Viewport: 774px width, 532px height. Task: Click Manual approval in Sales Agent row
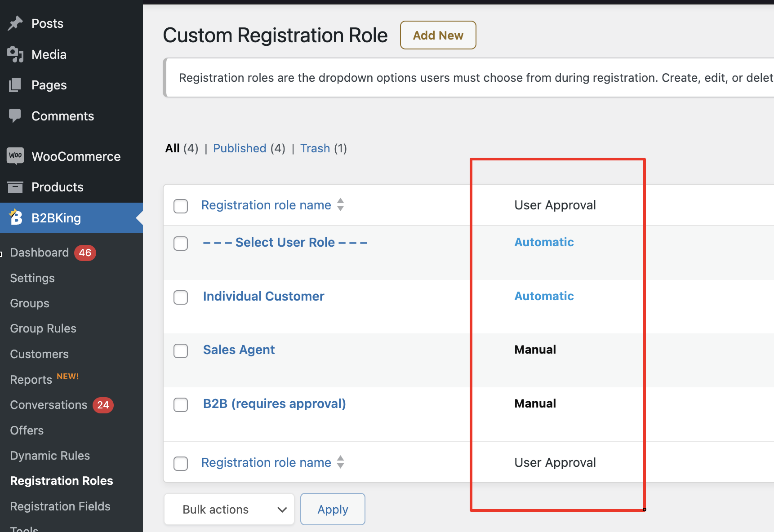(x=535, y=350)
